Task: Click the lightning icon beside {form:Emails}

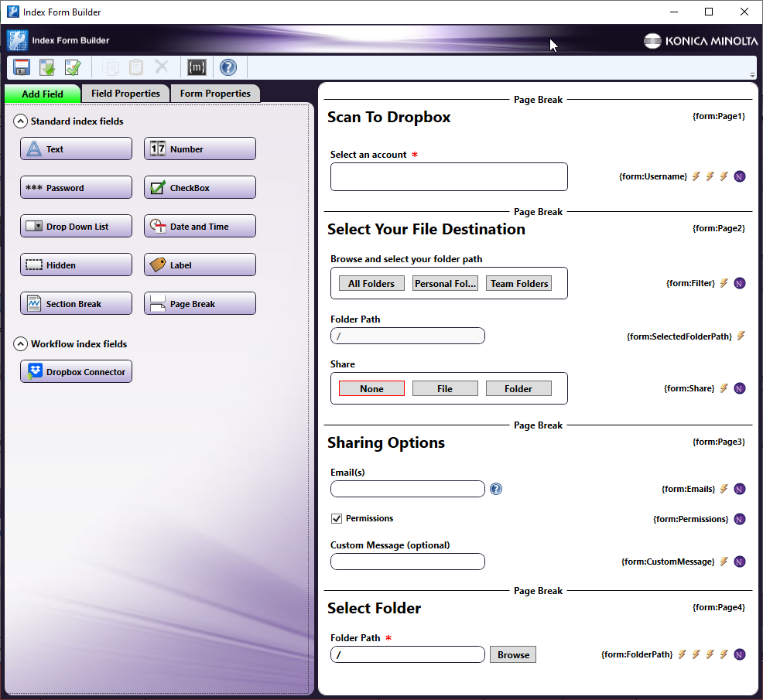Action: tap(724, 489)
